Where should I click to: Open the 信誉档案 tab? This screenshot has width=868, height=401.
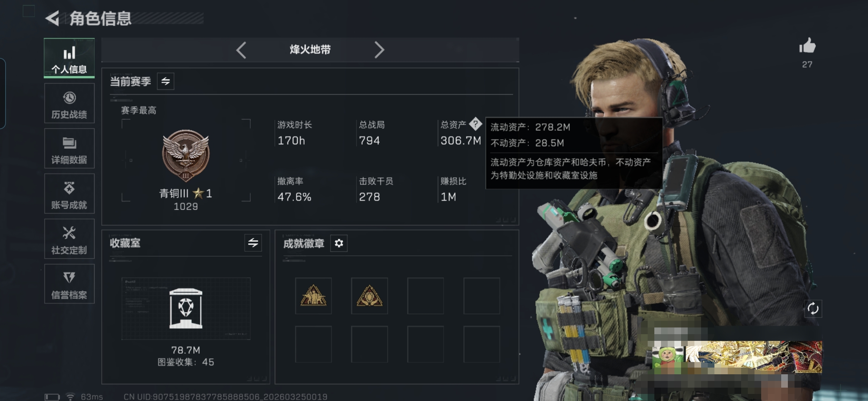pos(69,284)
